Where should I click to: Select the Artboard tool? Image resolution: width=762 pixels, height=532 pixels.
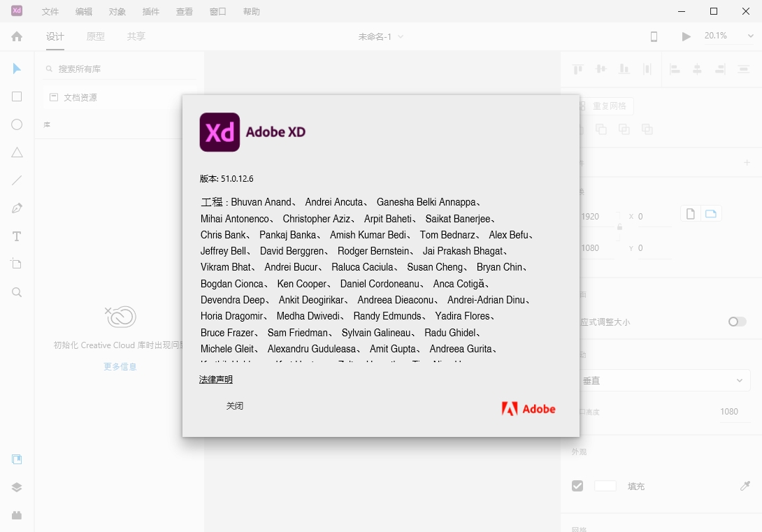pyautogui.click(x=17, y=264)
